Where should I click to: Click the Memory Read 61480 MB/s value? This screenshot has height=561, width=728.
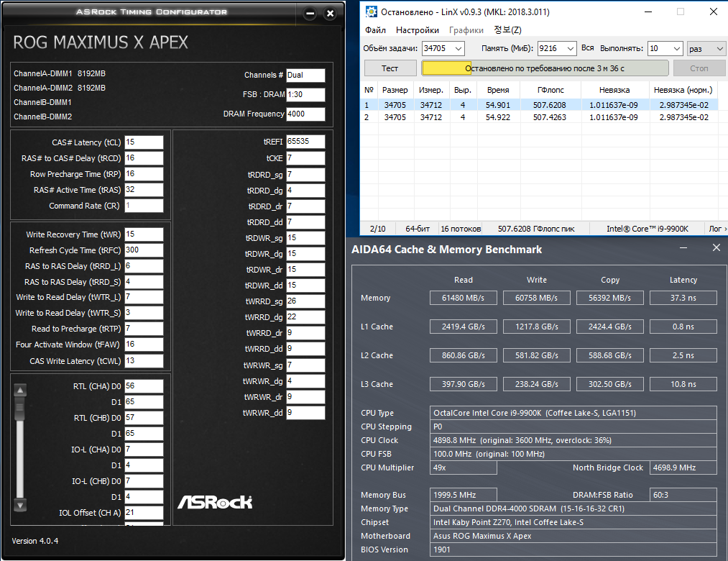pyautogui.click(x=463, y=298)
